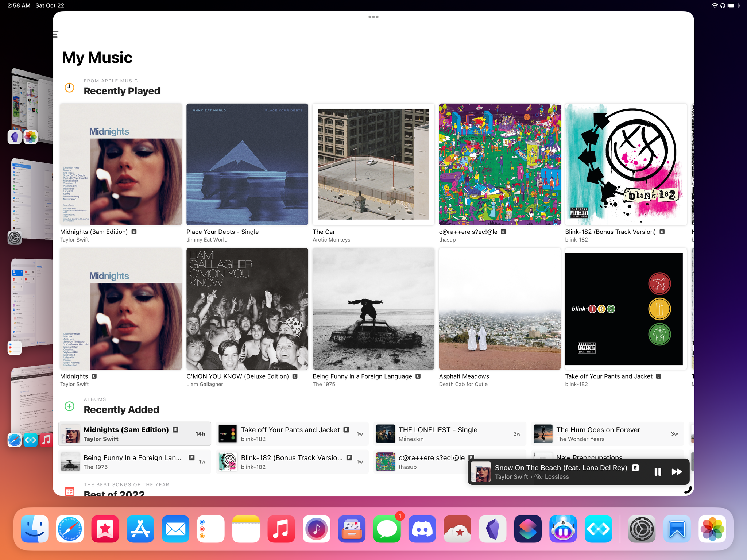Open Place Your Debts single artwork
Screen dimensions: 747x560
[247, 164]
